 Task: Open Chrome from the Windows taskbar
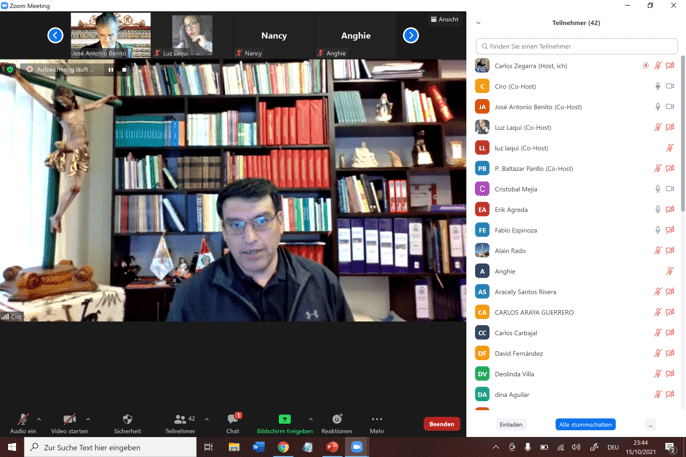283,447
